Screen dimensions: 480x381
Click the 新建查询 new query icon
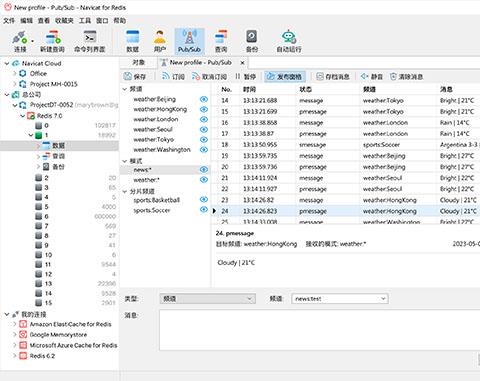53,41
